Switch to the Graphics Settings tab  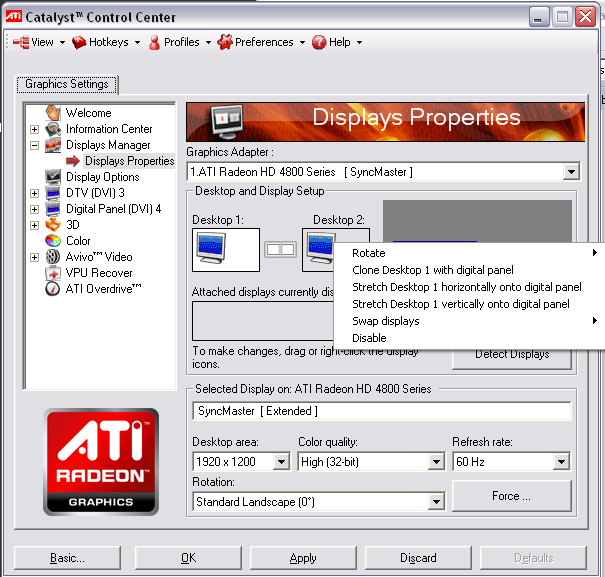tap(67, 84)
